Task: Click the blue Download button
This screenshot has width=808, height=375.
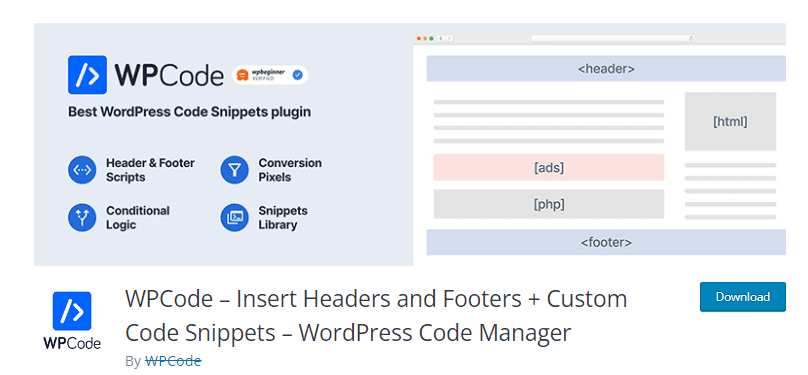Action: click(x=743, y=297)
